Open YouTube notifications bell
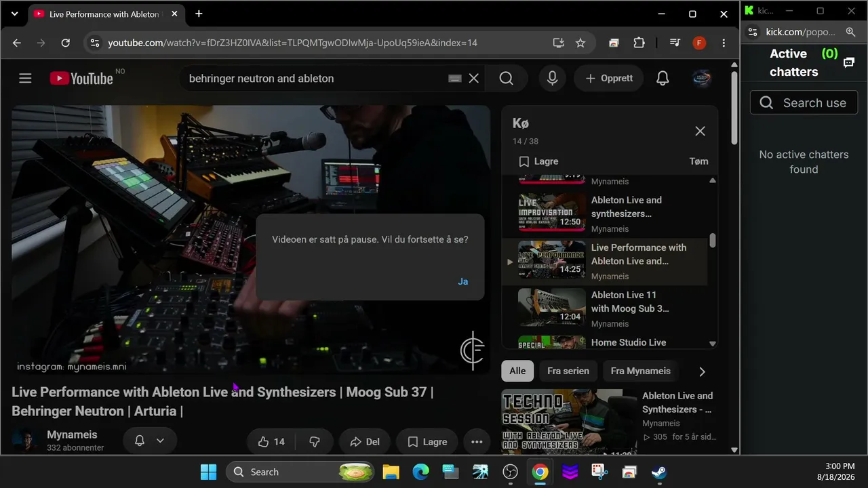This screenshot has height=488, width=868. (663, 79)
